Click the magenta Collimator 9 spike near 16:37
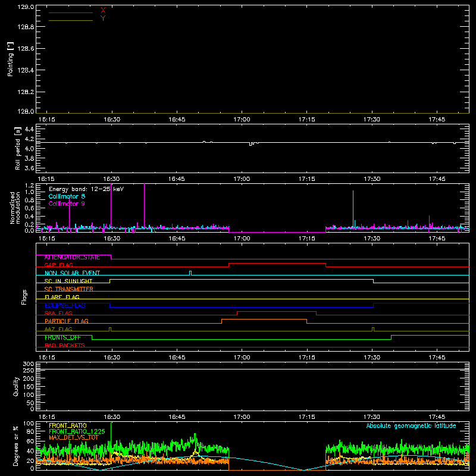This screenshot has width=476, height=476. click(144, 205)
